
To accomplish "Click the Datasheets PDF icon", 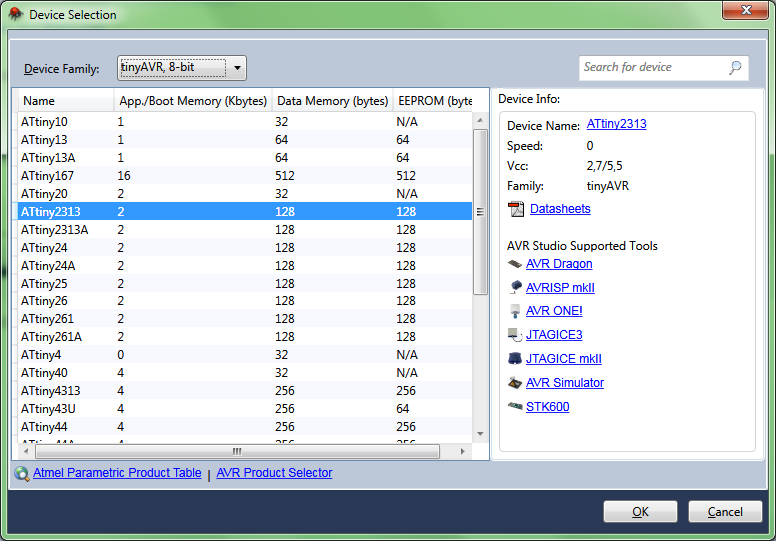I will coord(516,209).
